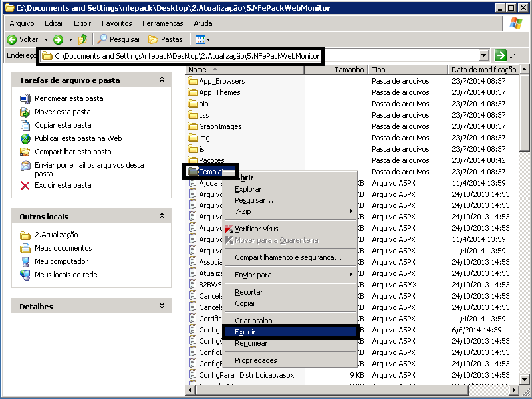Expand the address bar dropdown arrow
Image resolution: width=532 pixels, height=399 pixels.
click(483, 56)
